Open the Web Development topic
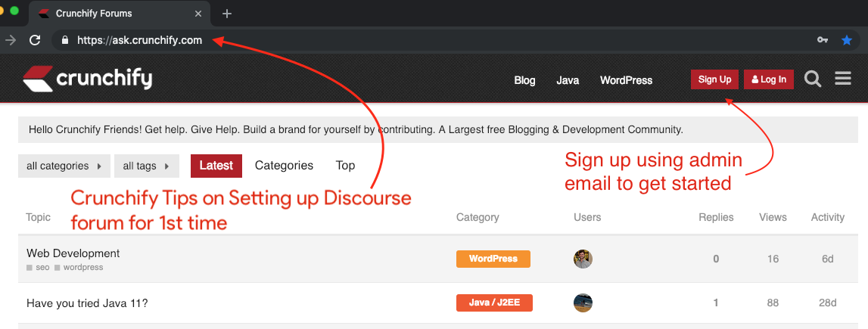Screen dimensions: 868x329 (x=73, y=253)
